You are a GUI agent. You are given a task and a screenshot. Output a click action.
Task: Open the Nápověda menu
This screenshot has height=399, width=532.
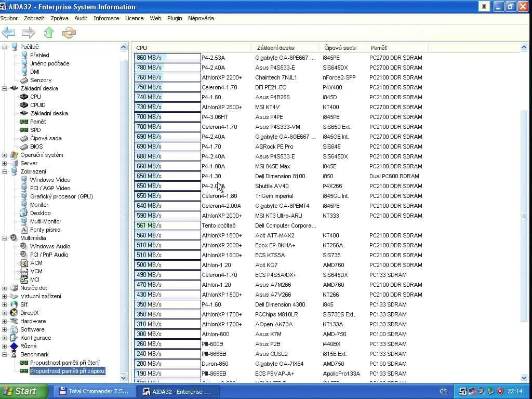(x=201, y=18)
